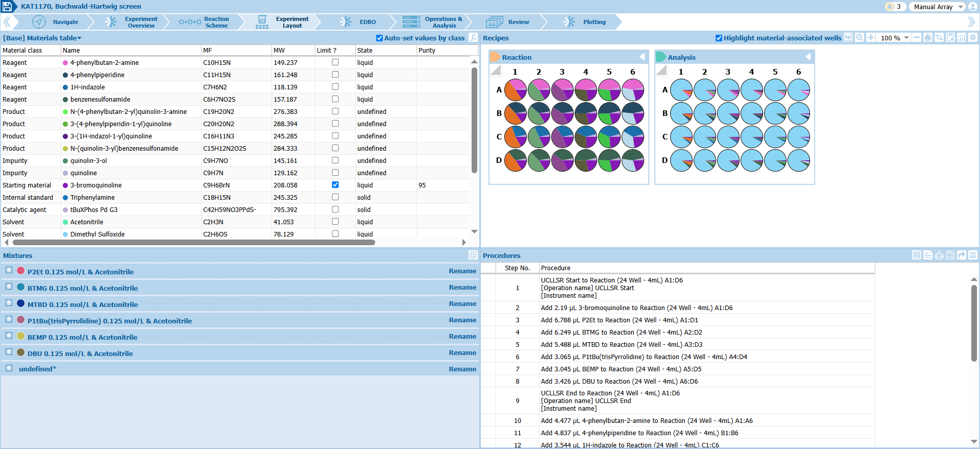The height and width of the screenshot is (449, 980).
Task: Click the settings gear in Recipes toolbar
Action: coord(973,38)
